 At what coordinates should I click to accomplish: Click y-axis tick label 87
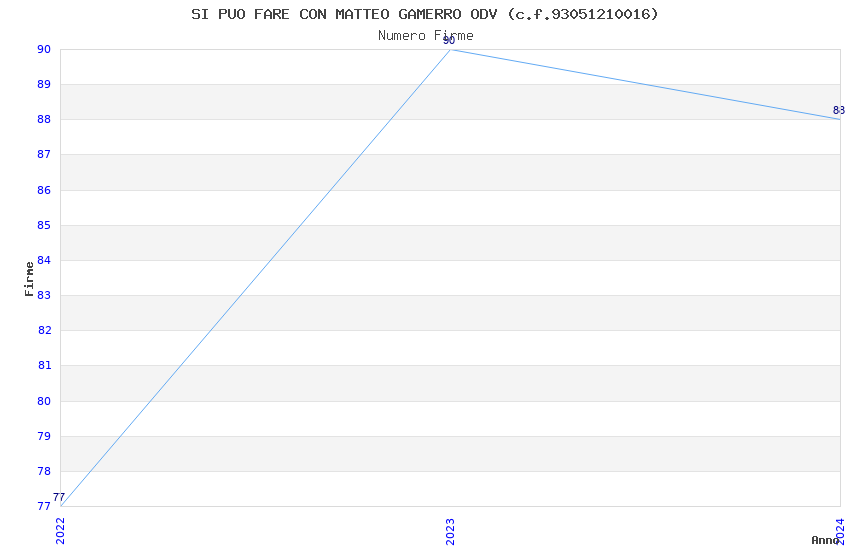(44, 154)
